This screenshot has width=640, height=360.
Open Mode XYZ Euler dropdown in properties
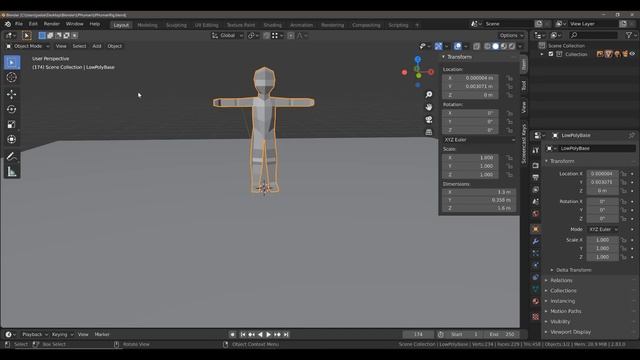(x=603, y=229)
